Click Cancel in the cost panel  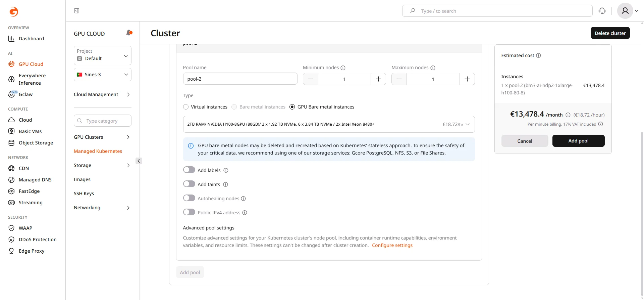click(x=525, y=141)
